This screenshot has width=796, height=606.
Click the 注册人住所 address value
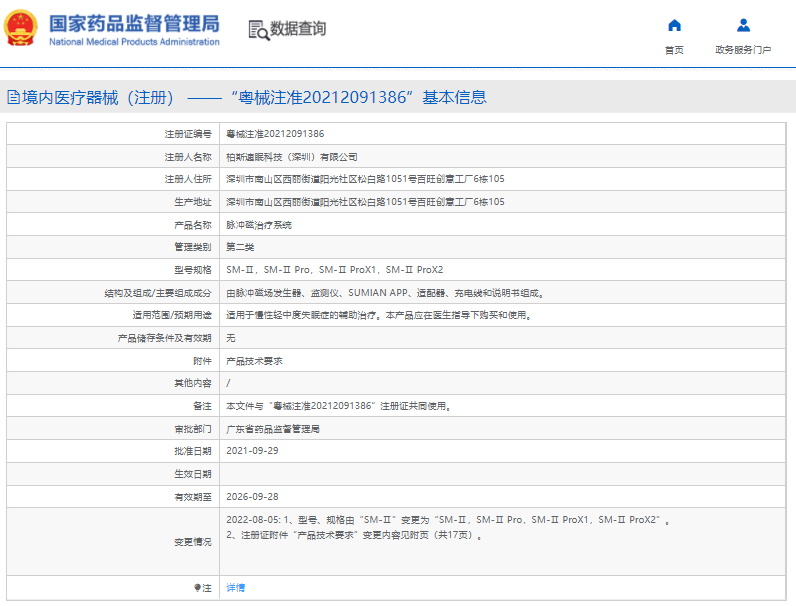pyautogui.click(x=366, y=179)
